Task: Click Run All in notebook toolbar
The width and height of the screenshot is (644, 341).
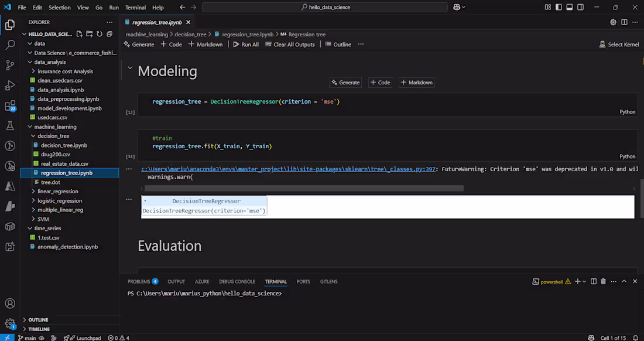Action: point(246,45)
